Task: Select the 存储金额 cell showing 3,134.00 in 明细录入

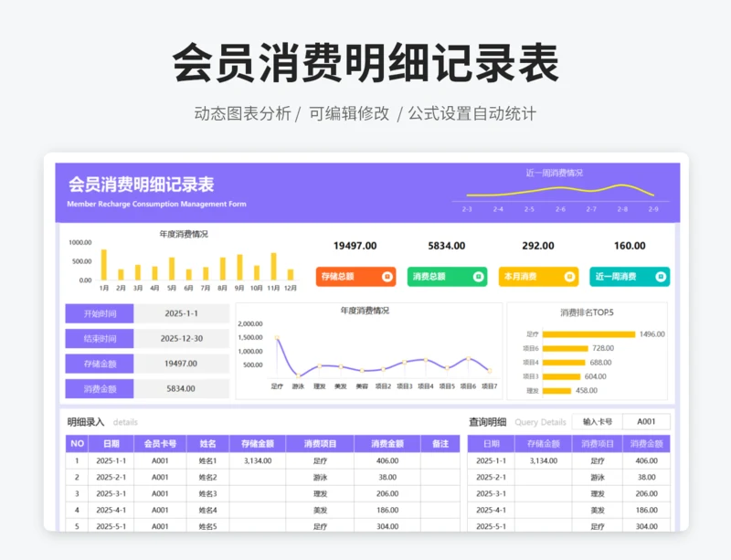Action: click(x=257, y=461)
